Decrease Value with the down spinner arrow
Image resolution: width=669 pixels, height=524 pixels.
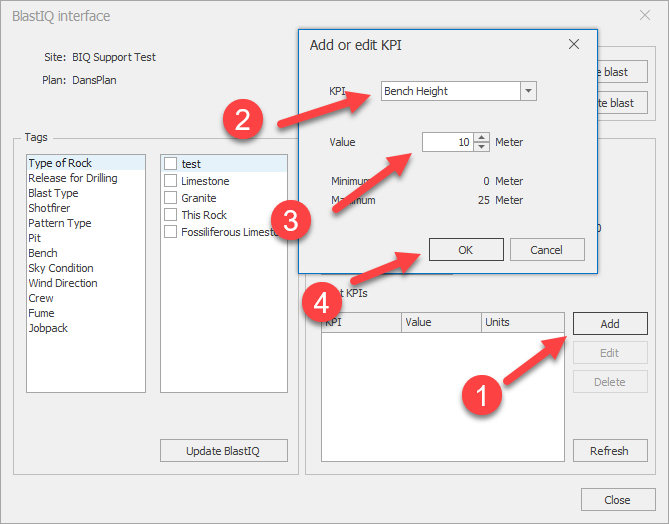(481, 147)
